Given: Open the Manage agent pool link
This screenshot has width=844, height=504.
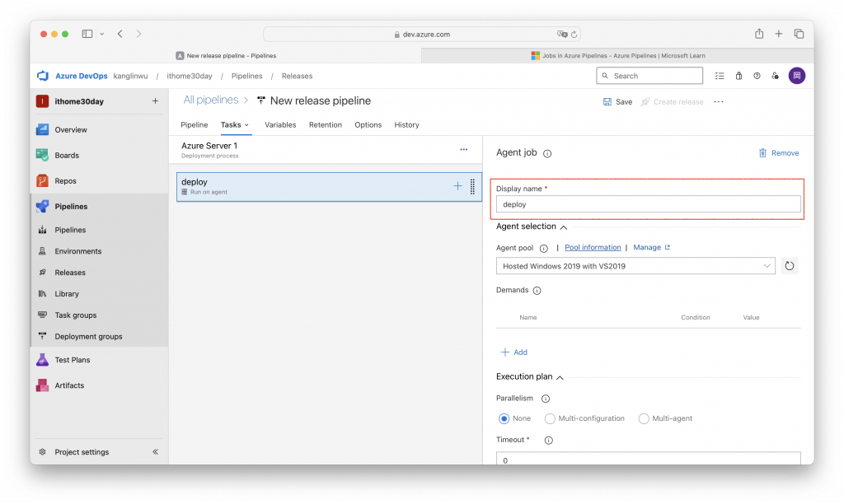Looking at the screenshot, I should pos(651,247).
